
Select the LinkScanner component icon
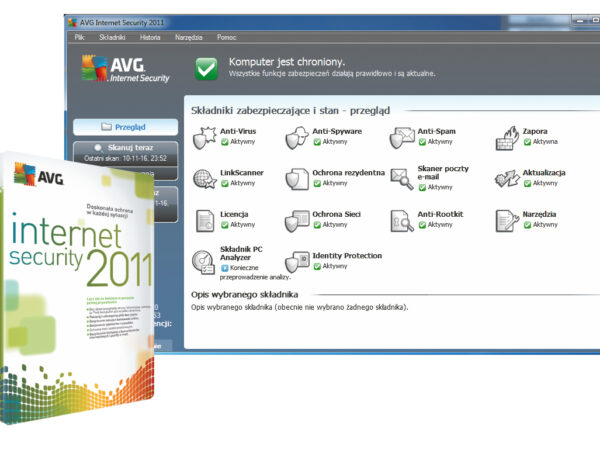tap(205, 178)
